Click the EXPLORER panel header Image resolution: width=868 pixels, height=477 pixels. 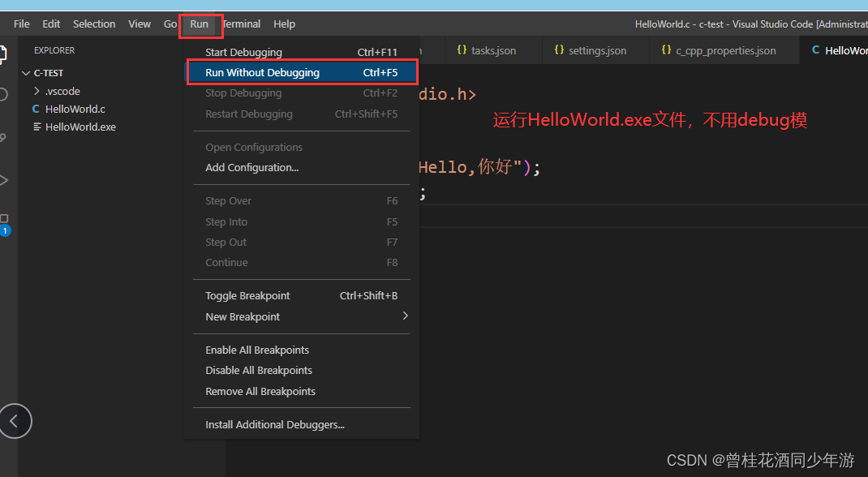point(54,50)
